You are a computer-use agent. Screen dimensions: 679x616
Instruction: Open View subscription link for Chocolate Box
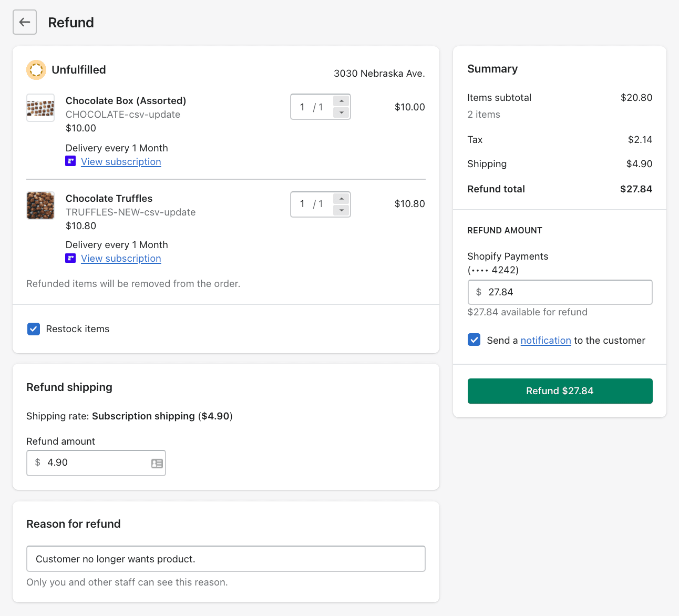coord(121,162)
